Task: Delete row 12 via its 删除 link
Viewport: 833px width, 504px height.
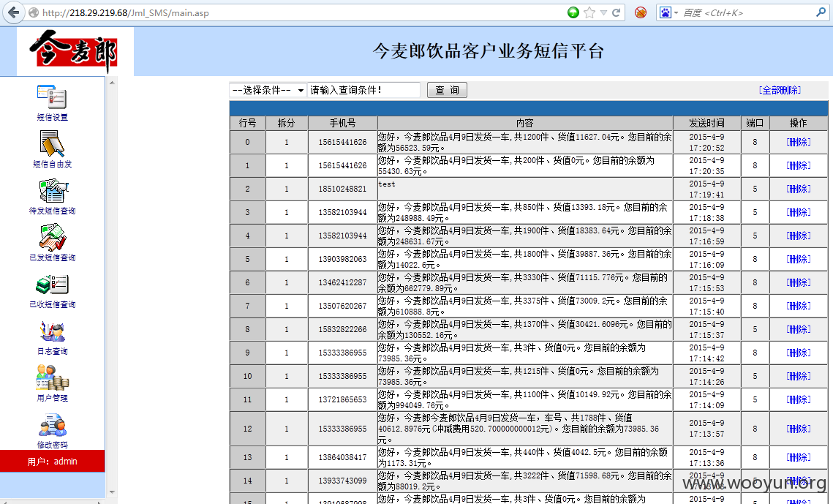Action: (x=799, y=429)
